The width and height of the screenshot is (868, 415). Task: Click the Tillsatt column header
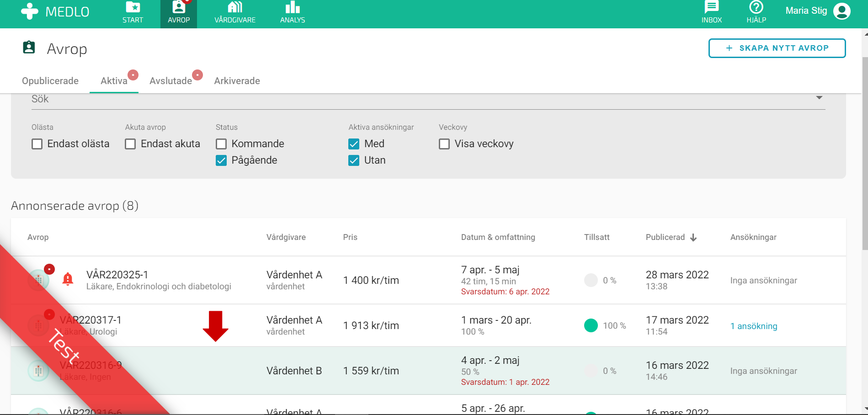[x=597, y=237]
